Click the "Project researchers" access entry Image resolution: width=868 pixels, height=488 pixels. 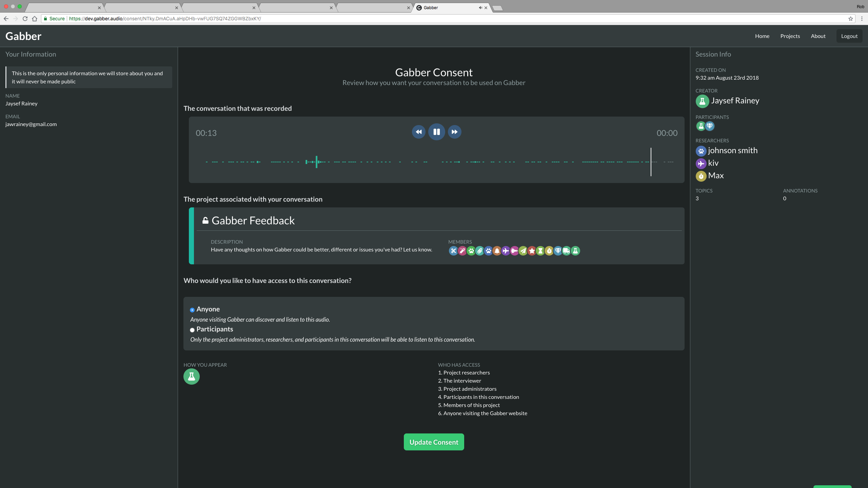[467, 372]
